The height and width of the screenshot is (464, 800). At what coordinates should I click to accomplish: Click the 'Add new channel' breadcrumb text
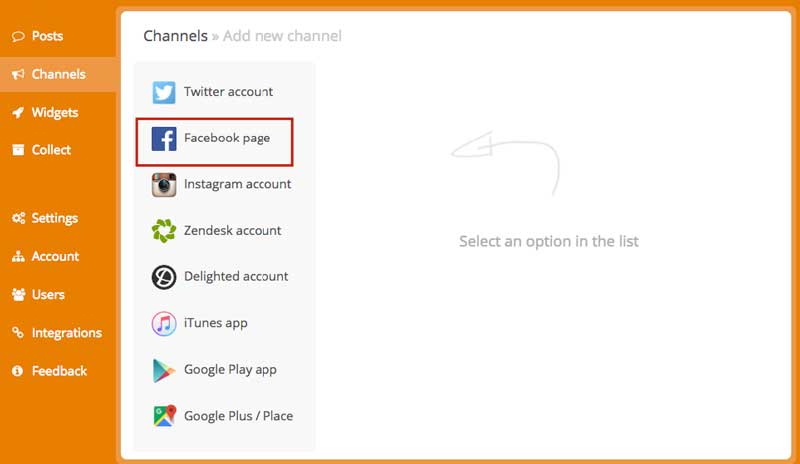coord(282,36)
